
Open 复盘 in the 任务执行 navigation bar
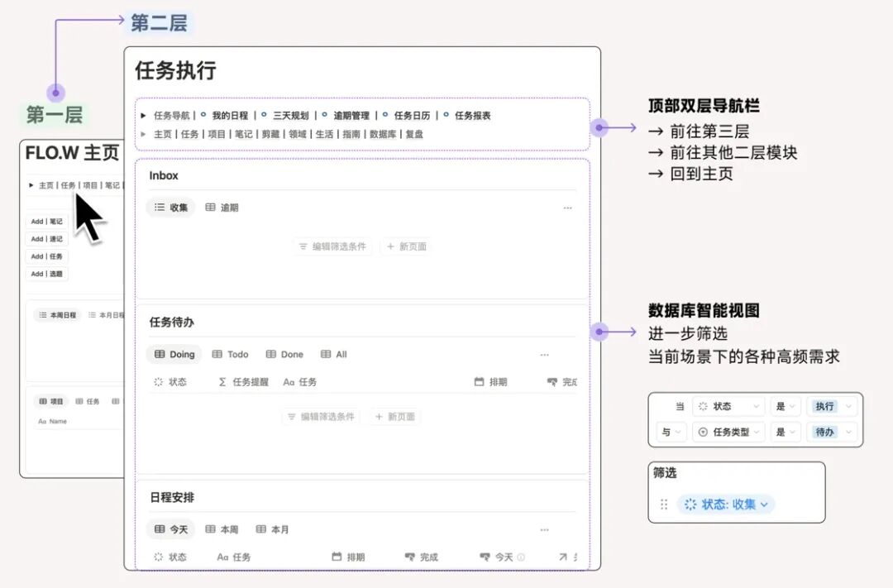pyautogui.click(x=414, y=135)
